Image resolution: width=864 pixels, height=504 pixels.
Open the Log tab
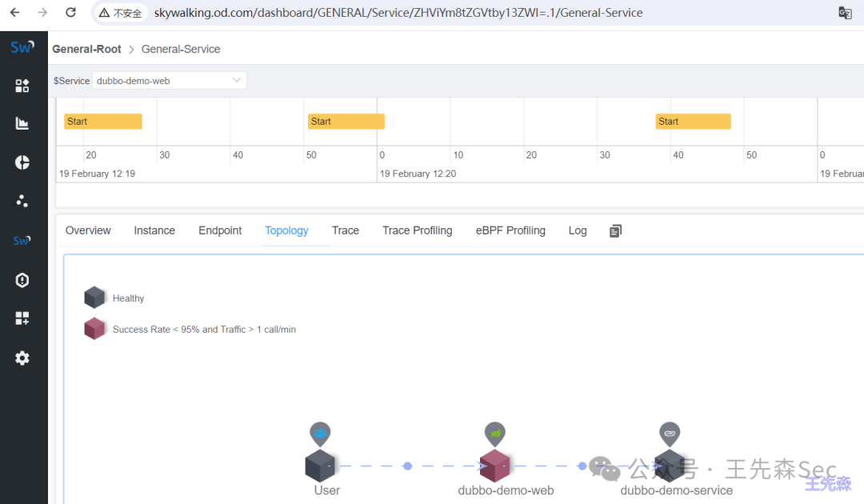tap(578, 230)
